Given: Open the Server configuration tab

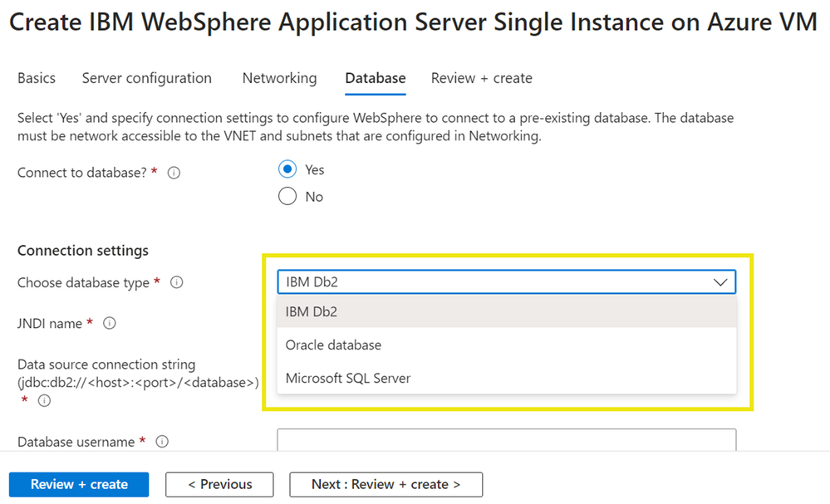Looking at the screenshot, I should click(x=146, y=78).
